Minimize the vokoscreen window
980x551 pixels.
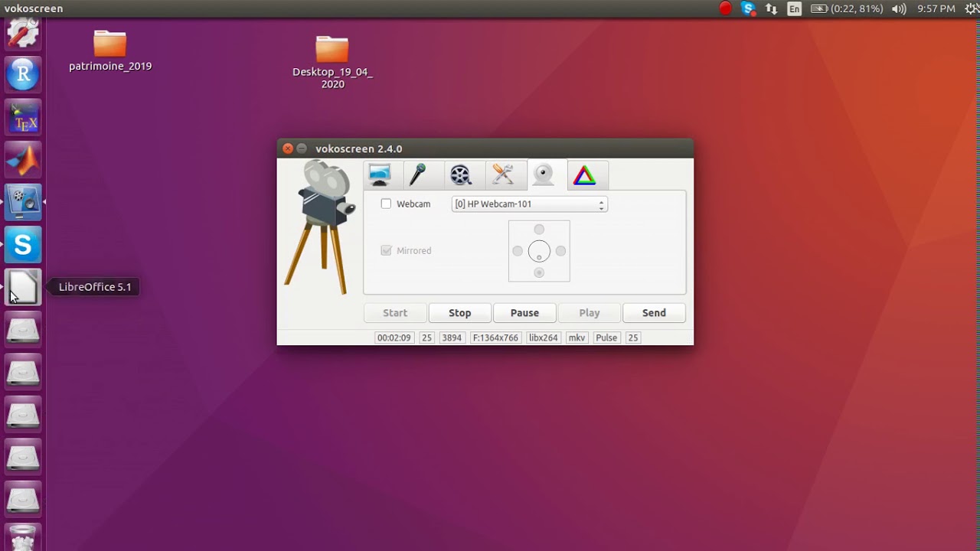302,148
